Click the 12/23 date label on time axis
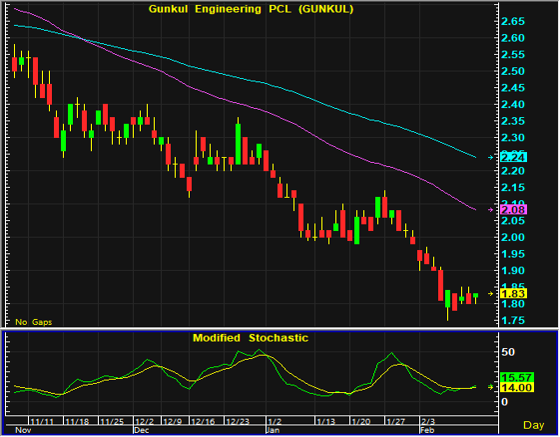 [x=238, y=422]
